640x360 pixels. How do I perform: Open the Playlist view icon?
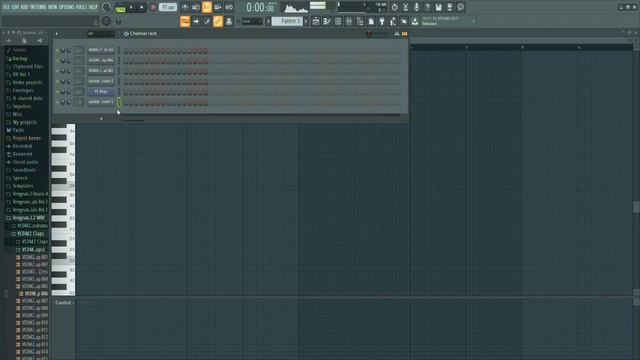tap(316, 21)
